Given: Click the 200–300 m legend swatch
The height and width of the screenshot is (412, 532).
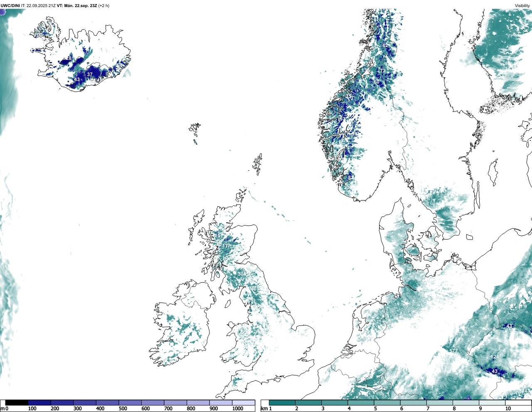Looking at the screenshot, I should (x=62, y=402).
